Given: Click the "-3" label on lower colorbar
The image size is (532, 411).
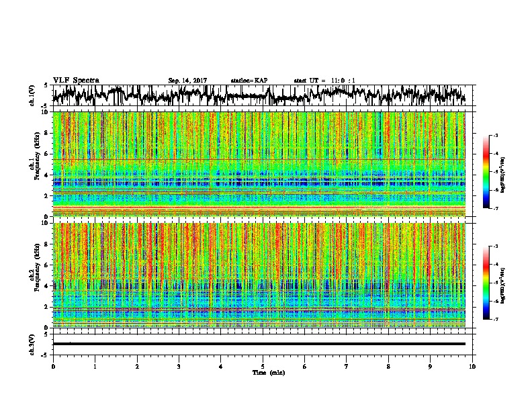Looking at the screenshot, I should tap(495, 246).
